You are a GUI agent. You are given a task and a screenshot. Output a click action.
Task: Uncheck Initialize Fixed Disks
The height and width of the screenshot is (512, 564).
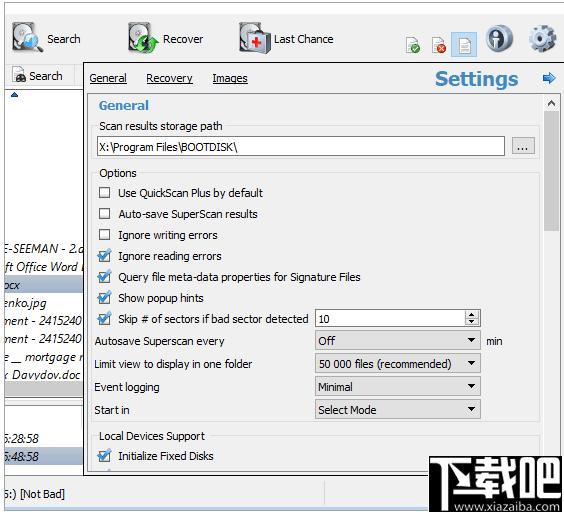(104, 456)
